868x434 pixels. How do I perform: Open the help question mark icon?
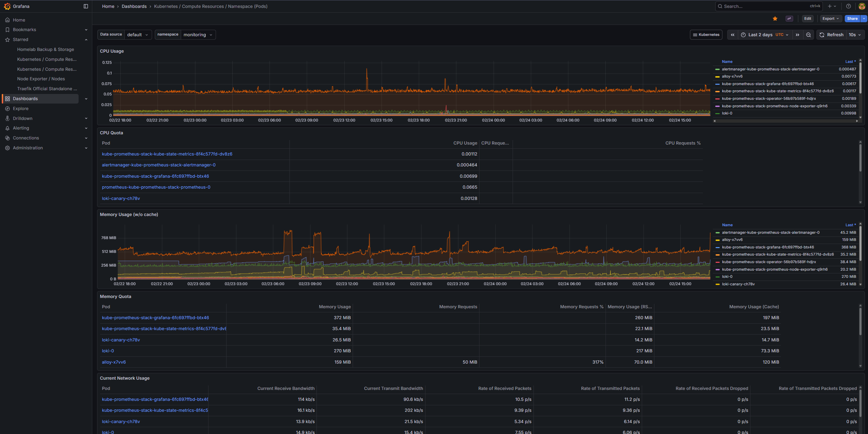click(848, 6)
